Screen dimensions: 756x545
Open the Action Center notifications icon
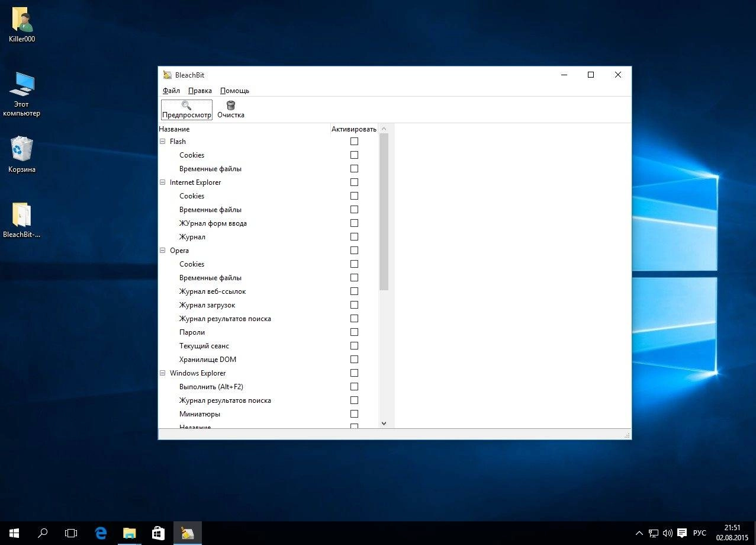[682, 533]
